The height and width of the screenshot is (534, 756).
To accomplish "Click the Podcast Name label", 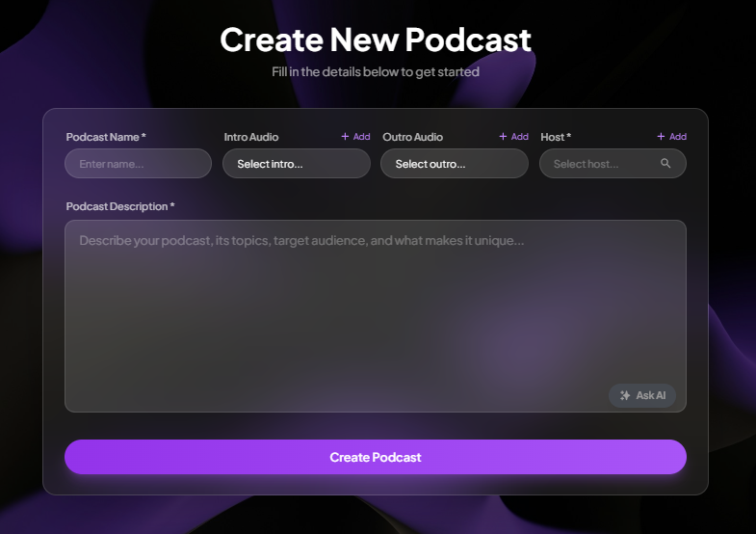I will 106,137.
